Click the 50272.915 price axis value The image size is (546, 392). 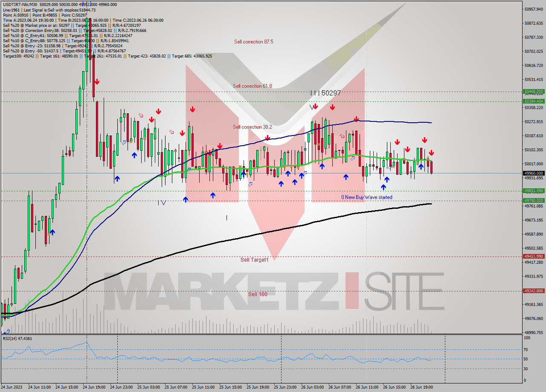tap(534, 121)
